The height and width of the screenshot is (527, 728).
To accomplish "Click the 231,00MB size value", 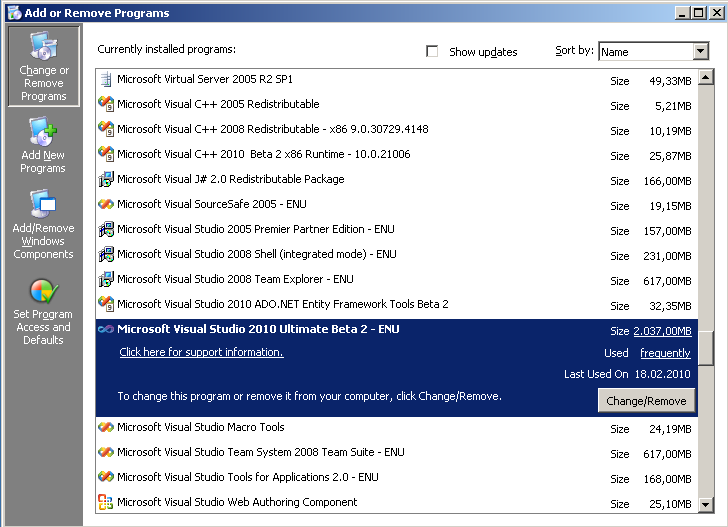I will tap(668, 256).
